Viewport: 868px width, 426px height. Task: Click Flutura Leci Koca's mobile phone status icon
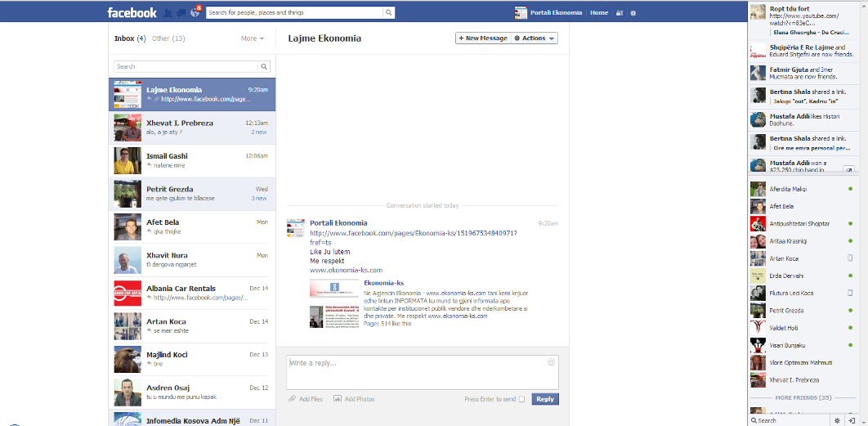tap(850, 293)
